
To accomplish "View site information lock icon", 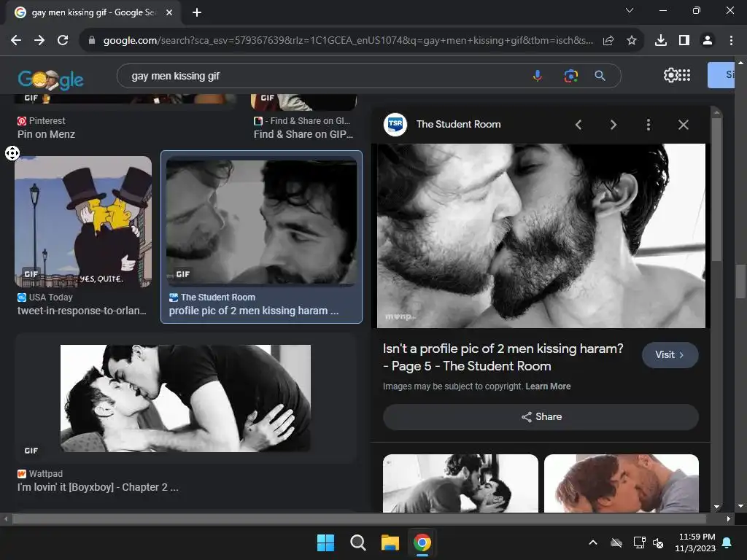I will pos(92,41).
